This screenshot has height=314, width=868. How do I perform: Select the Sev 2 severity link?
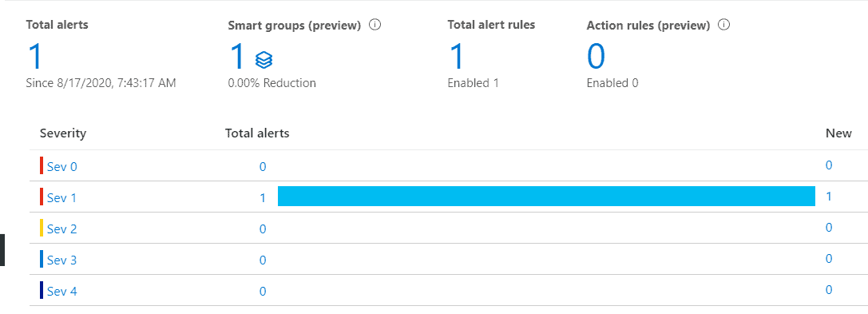pos(62,229)
